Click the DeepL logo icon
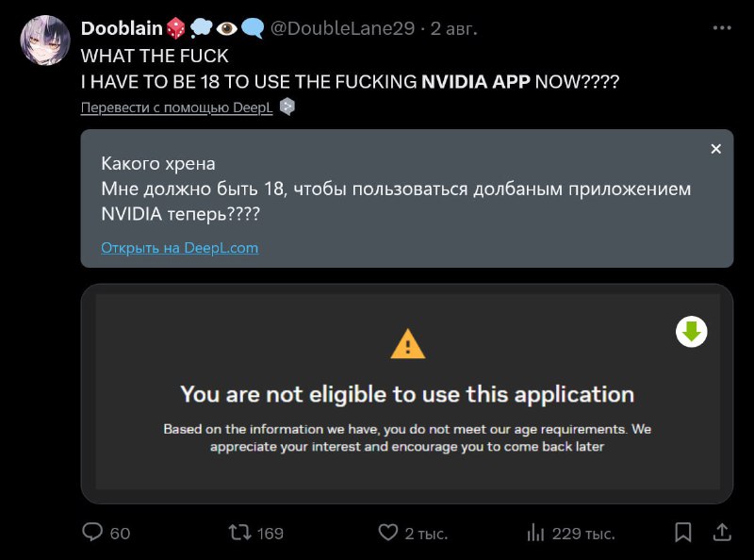754x560 pixels. (287, 107)
